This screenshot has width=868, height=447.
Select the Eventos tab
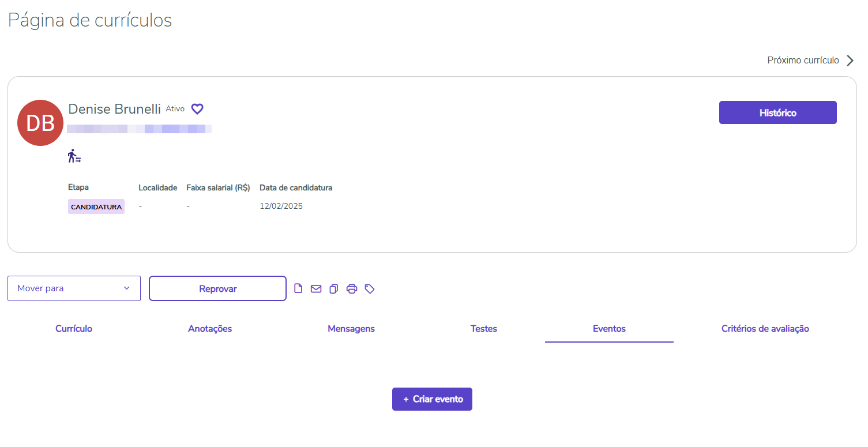click(609, 329)
